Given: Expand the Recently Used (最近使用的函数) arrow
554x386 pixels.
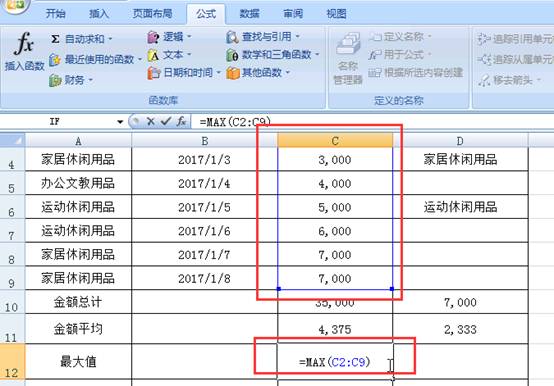Looking at the screenshot, I should pos(140,60).
